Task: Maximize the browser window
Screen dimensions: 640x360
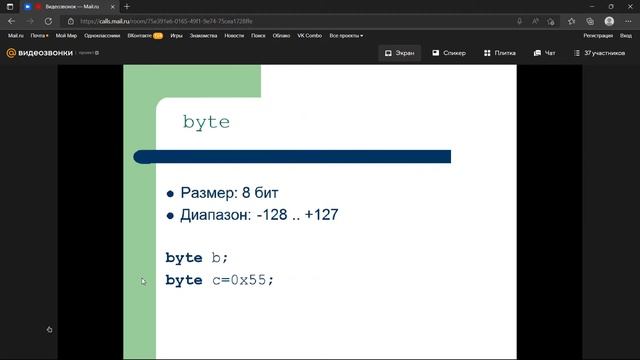Action: (611, 7)
